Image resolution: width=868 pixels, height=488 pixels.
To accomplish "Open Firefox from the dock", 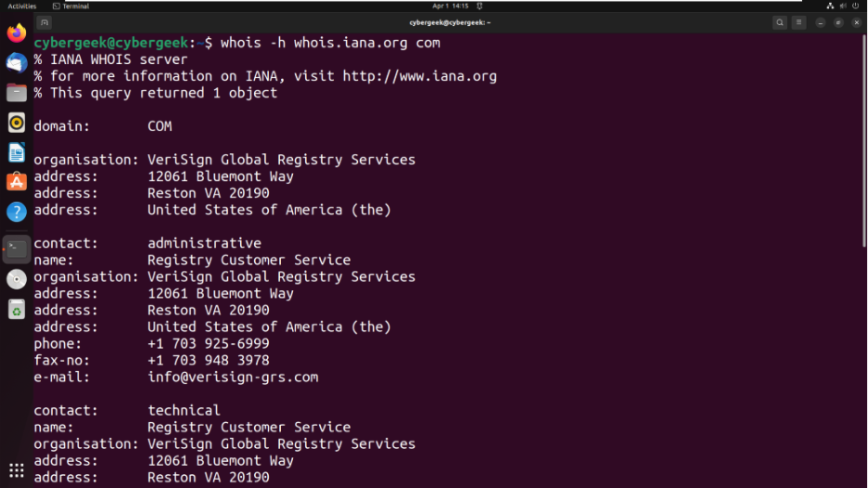I will click(x=17, y=33).
